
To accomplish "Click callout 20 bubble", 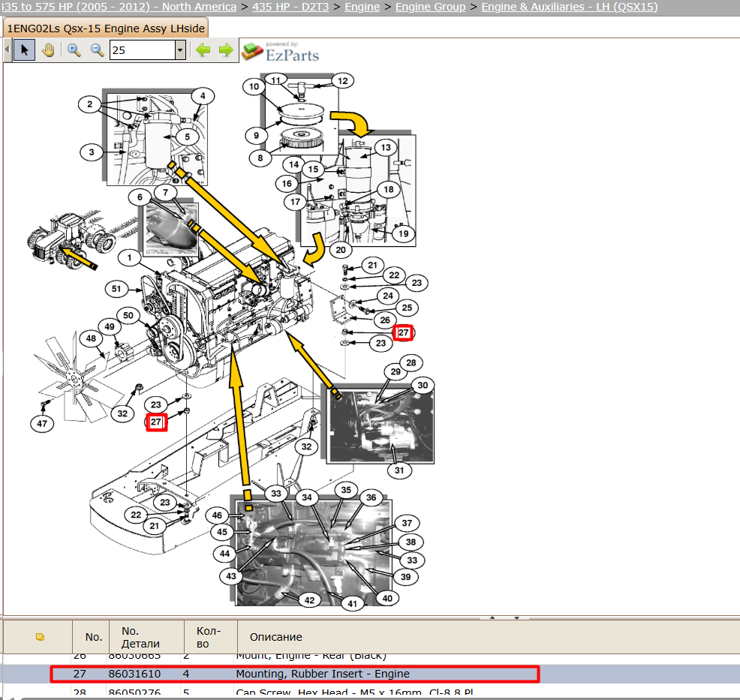I will tap(341, 250).
